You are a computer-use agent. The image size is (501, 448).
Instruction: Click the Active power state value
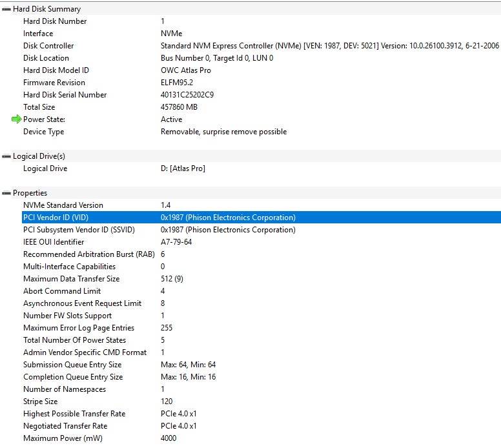[x=171, y=119]
